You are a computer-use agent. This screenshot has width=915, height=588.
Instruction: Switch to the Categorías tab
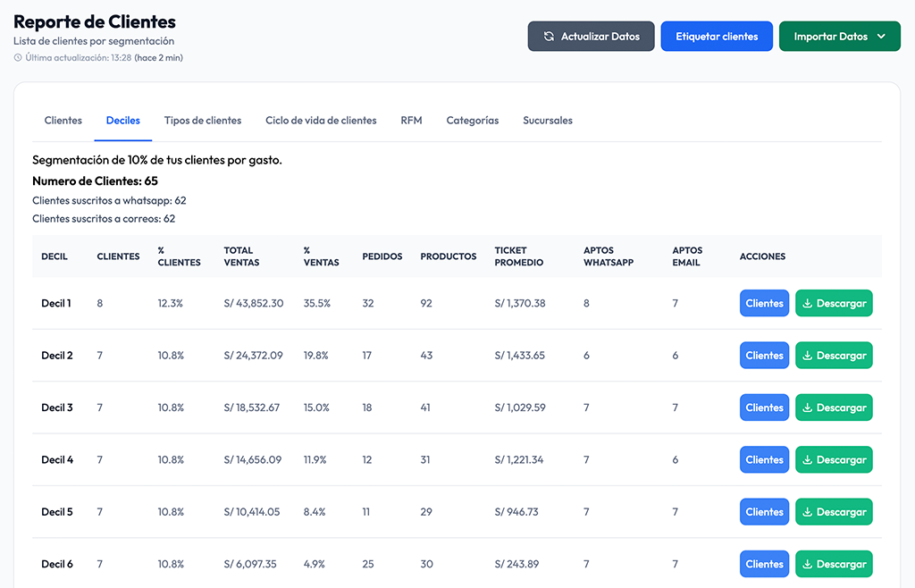(473, 121)
